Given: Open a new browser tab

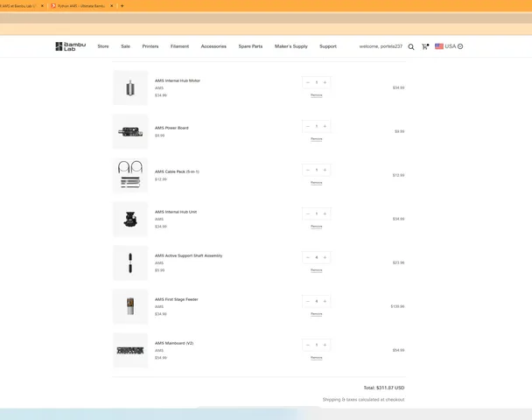Looking at the screenshot, I should point(122,5).
